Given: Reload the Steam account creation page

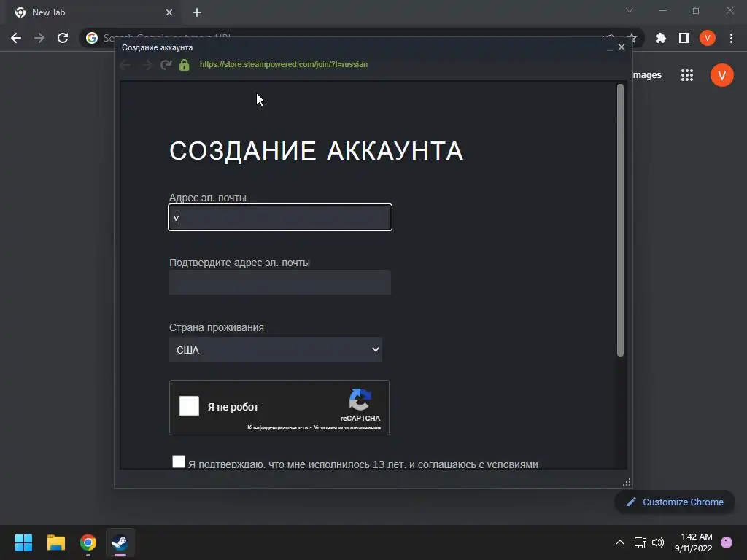Looking at the screenshot, I should coord(166,64).
